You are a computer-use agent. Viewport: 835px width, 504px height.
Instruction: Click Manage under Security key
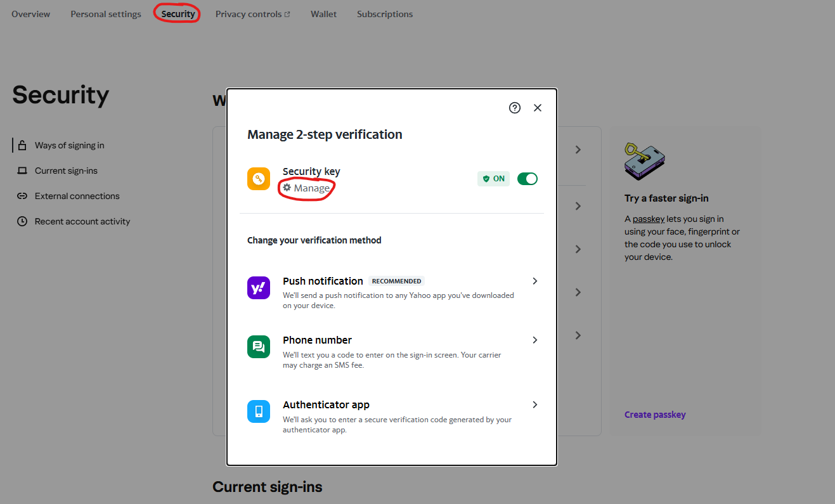(x=306, y=188)
